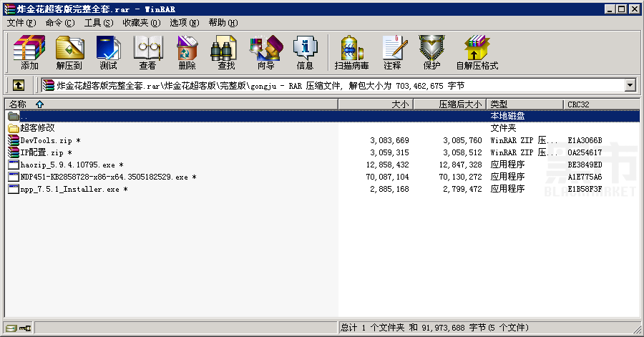Open the 命令(C) menu
Image resolution: width=644 pixels, height=337 pixels.
click(x=60, y=23)
